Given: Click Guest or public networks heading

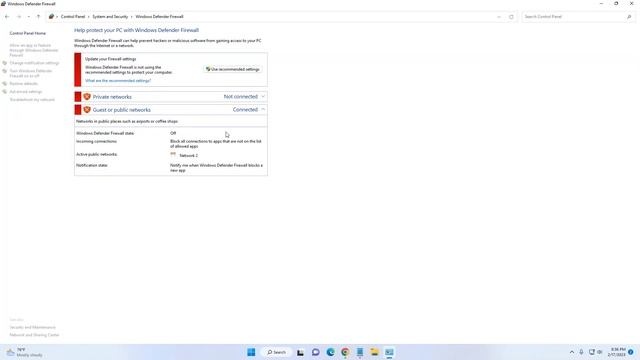Looking at the screenshot, I should 122,110.
